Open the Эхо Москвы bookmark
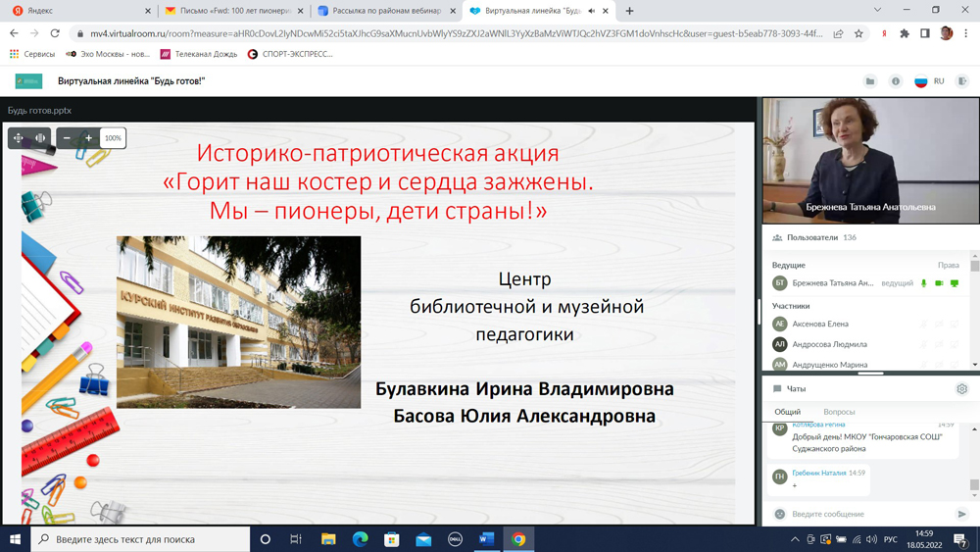The height and width of the screenshot is (552, 980). (108, 54)
